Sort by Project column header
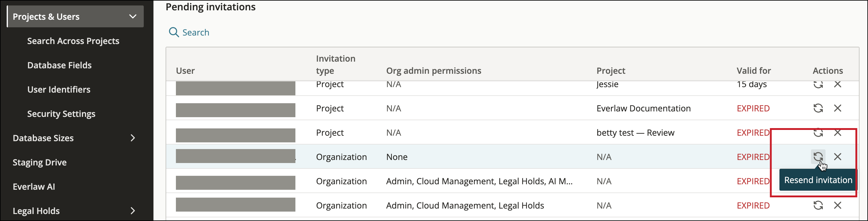 (611, 70)
